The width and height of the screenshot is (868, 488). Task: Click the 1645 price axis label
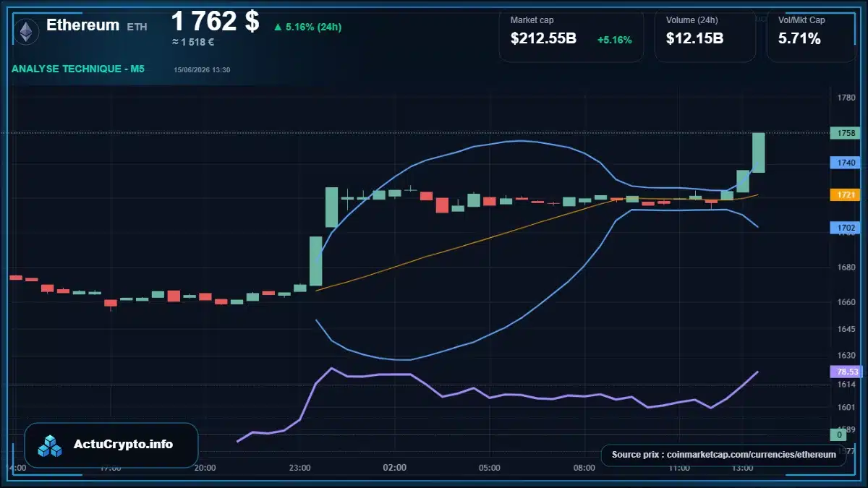point(846,330)
